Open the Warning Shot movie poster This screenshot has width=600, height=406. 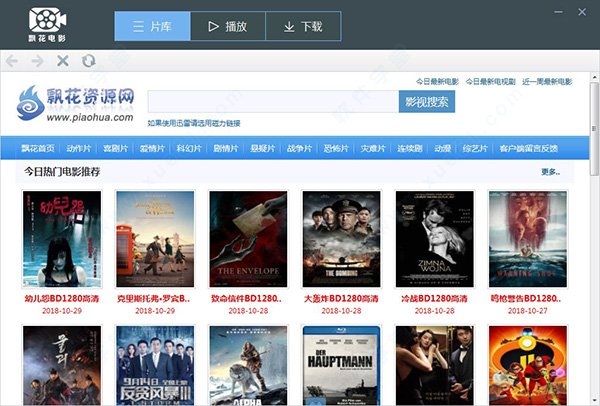pos(528,239)
